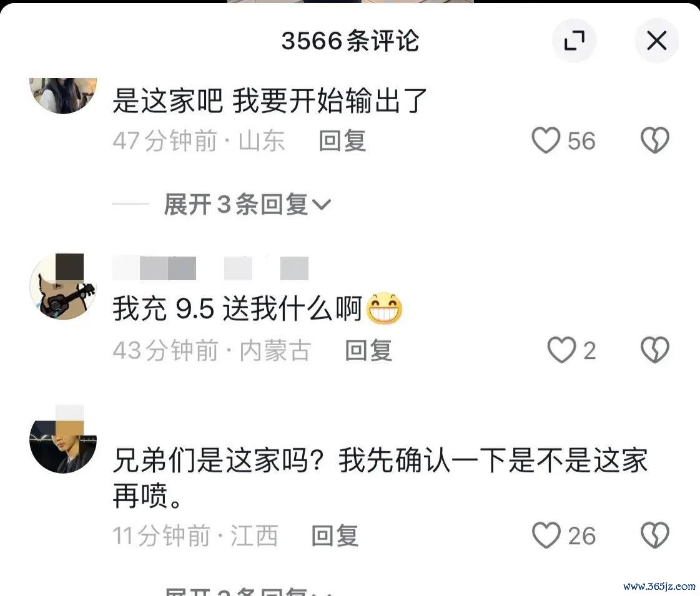Tap the grinning emoji in 我充9.5 comment
Image resolution: width=700 pixels, height=596 pixels.
point(384,308)
